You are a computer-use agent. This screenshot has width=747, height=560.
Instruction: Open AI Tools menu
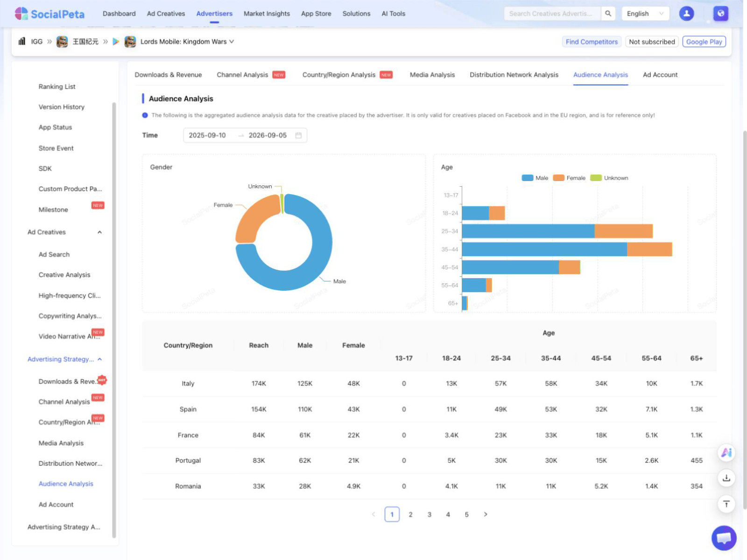tap(393, 14)
